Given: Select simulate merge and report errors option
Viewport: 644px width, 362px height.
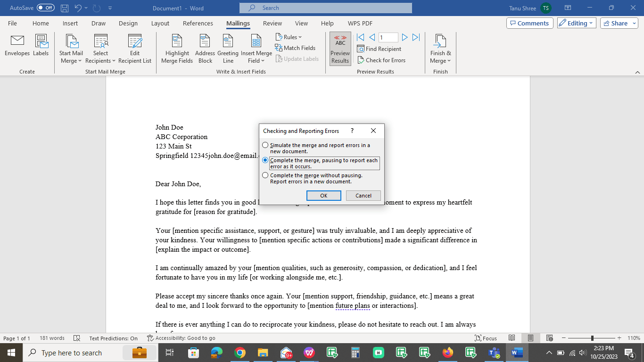Looking at the screenshot, I should pyautogui.click(x=265, y=145).
